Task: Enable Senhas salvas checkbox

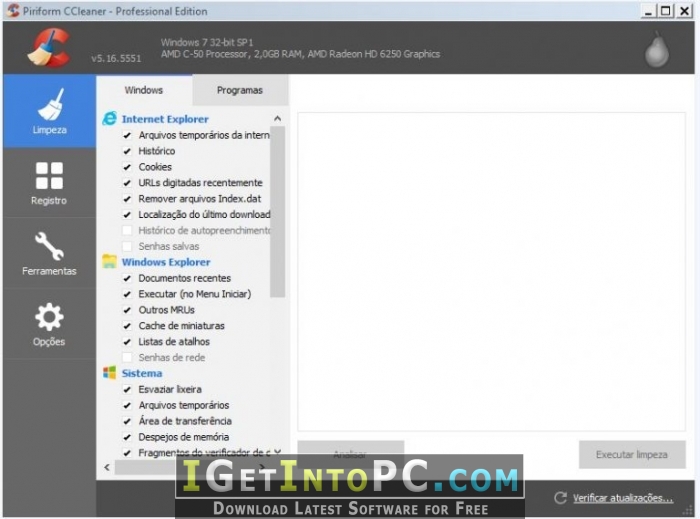Action: [x=127, y=246]
